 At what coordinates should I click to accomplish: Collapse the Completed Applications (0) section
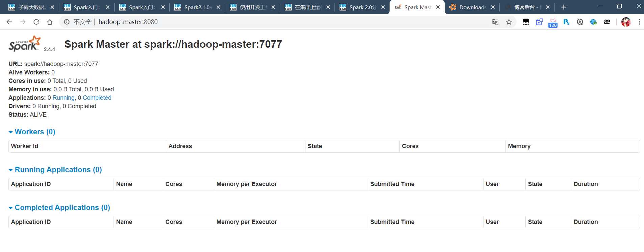click(59, 208)
